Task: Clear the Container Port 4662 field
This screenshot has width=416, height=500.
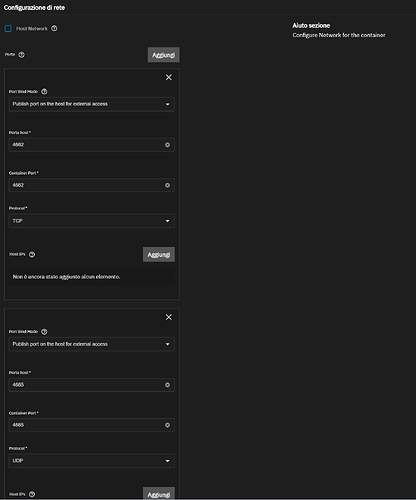Action: point(167,185)
